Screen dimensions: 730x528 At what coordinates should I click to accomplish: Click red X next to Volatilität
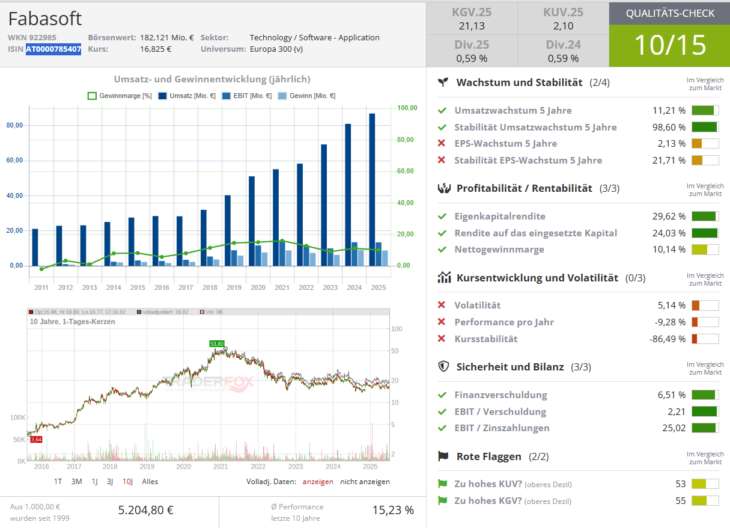point(441,305)
